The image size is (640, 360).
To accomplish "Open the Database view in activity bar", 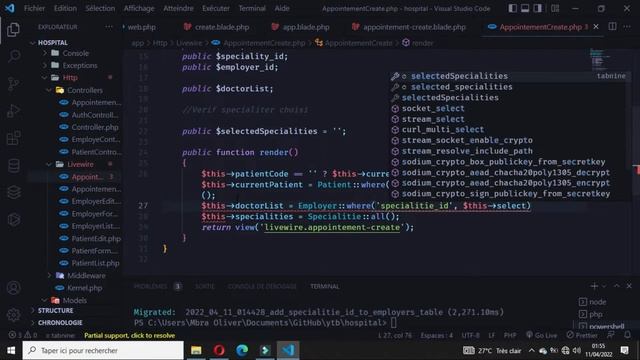I will 13,166.
